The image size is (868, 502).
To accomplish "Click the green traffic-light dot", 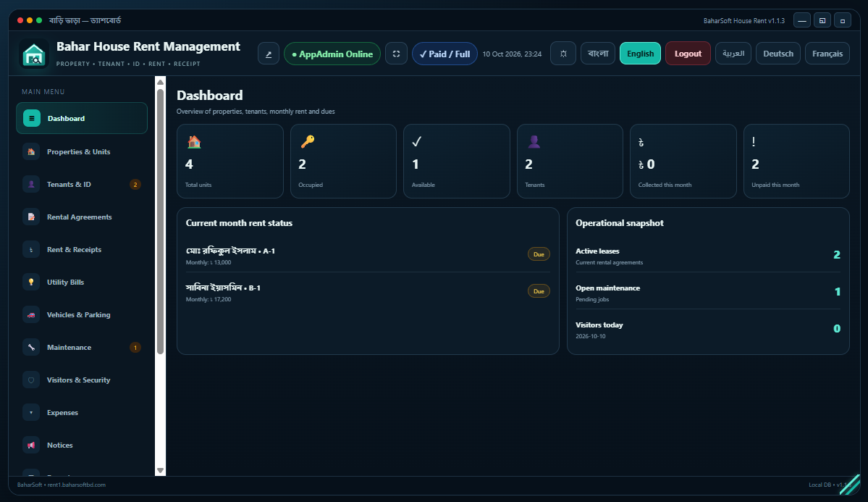I will 39,20.
